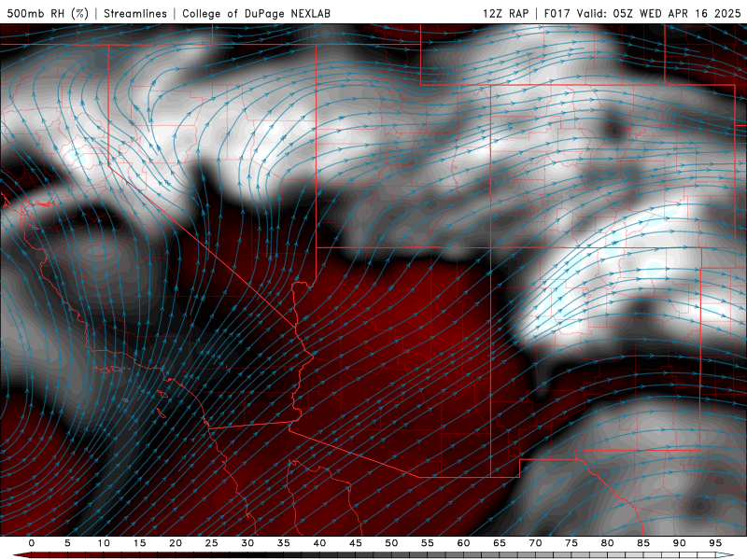Screen dimensions: 747x560
Task: Click the 65 label on the RH legend
Action: click(500, 543)
